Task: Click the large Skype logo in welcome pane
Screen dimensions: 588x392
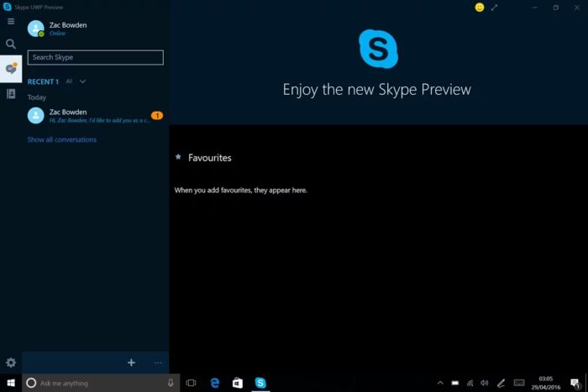Action: tap(378, 49)
